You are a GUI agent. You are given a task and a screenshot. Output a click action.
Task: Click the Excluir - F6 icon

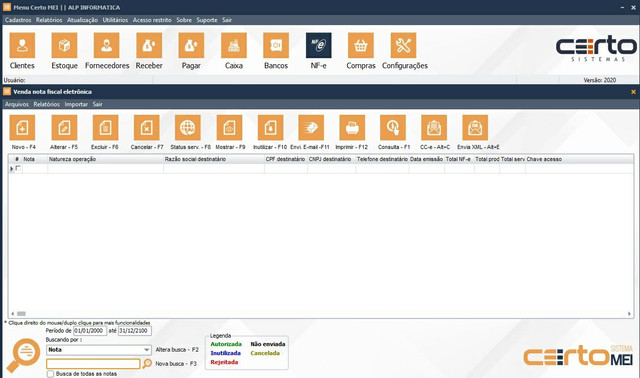105,128
